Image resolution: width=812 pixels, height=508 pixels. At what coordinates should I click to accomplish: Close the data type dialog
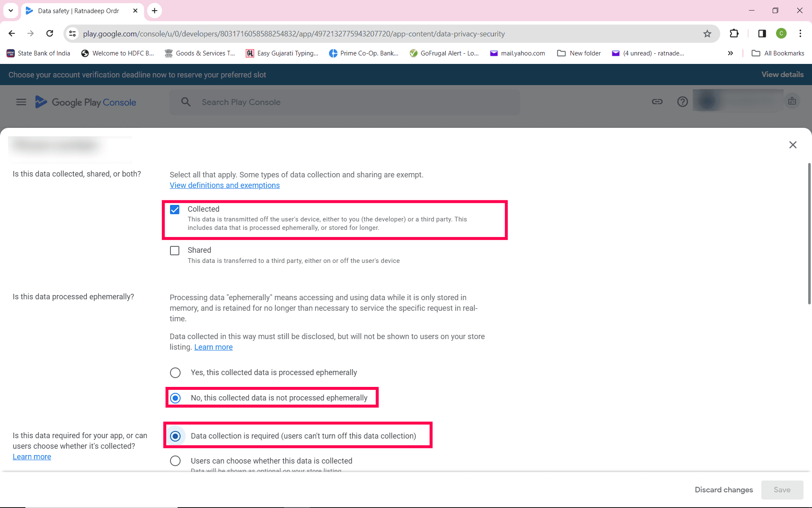pos(793,145)
